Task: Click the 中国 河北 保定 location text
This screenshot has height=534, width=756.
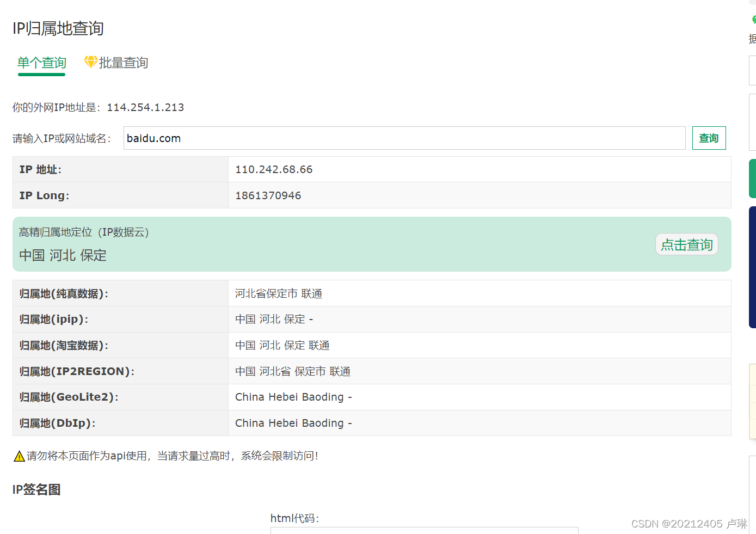Action: tap(63, 255)
